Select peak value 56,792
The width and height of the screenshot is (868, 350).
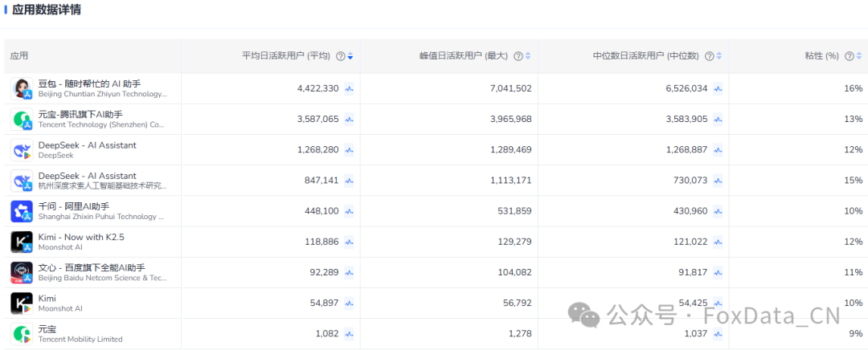[x=517, y=303]
